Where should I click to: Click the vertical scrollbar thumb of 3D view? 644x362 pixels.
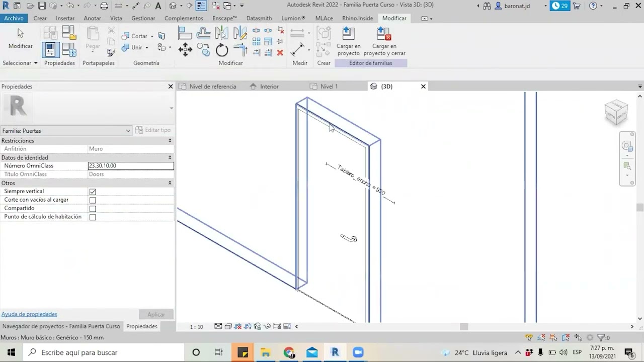click(640, 207)
